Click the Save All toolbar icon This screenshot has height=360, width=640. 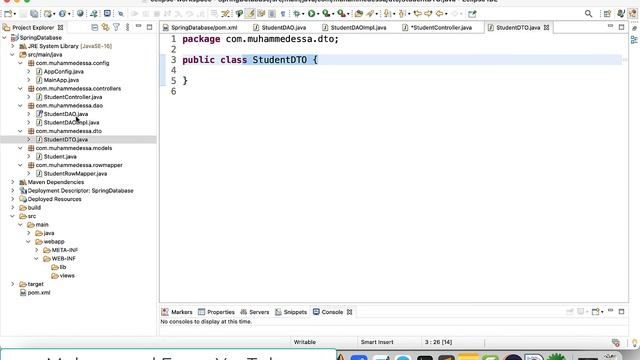pyautogui.click(x=34, y=14)
